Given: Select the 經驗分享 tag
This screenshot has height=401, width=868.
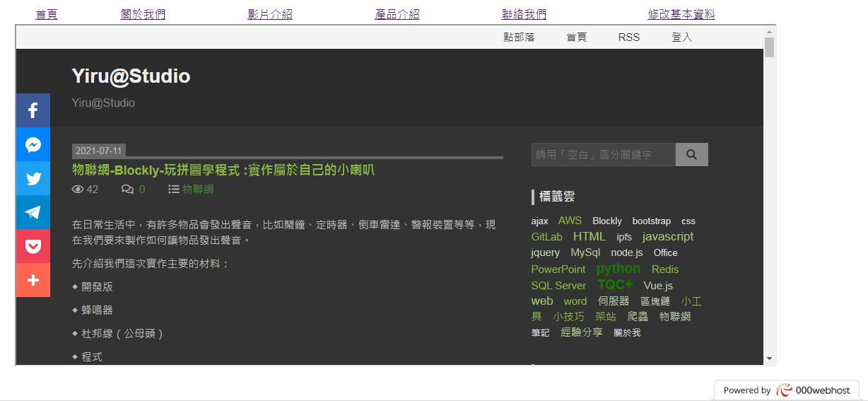Looking at the screenshot, I should [582, 332].
